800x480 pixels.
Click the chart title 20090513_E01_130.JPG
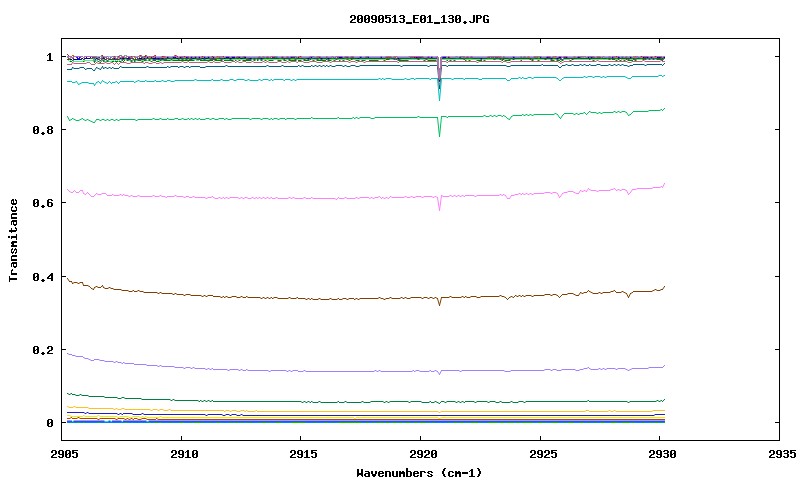tap(419, 19)
